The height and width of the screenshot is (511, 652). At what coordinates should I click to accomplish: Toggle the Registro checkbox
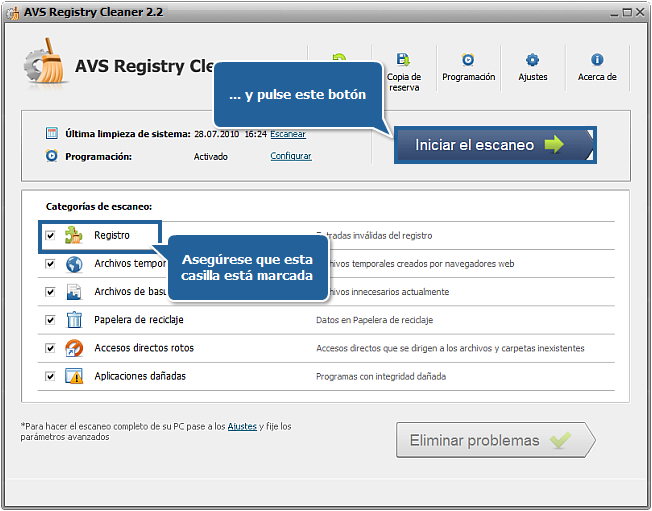(50, 236)
